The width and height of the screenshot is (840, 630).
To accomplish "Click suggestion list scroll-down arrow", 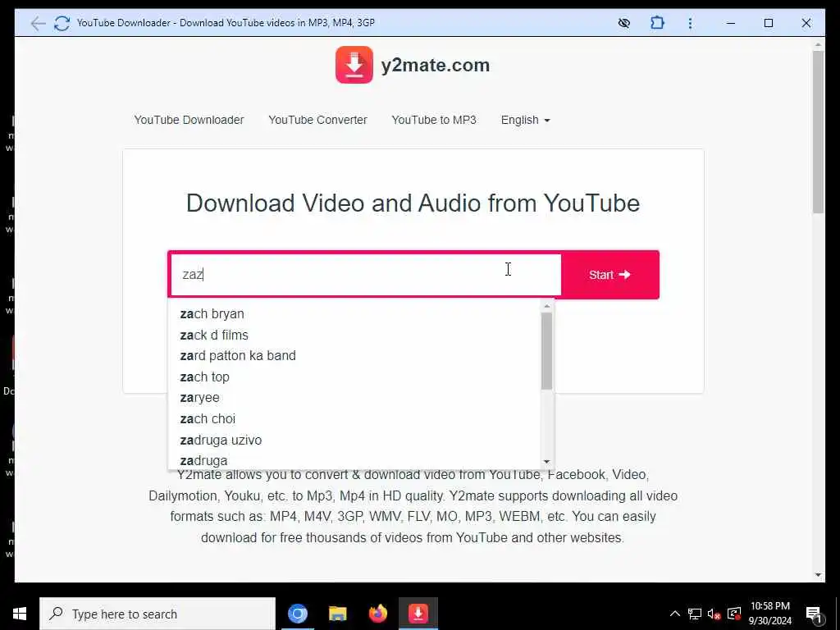I will (x=546, y=461).
